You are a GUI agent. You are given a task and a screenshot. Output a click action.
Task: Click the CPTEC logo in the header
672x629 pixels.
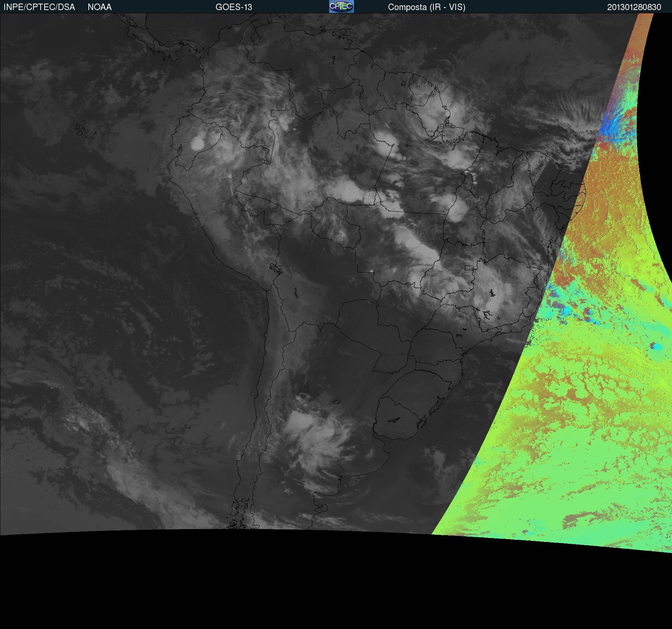(x=341, y=6)
